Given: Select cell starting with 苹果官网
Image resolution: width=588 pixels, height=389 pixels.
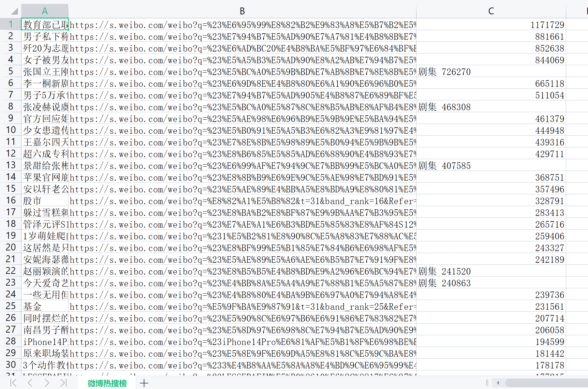Looking at the screenshot, I should (x=45, y=177).
